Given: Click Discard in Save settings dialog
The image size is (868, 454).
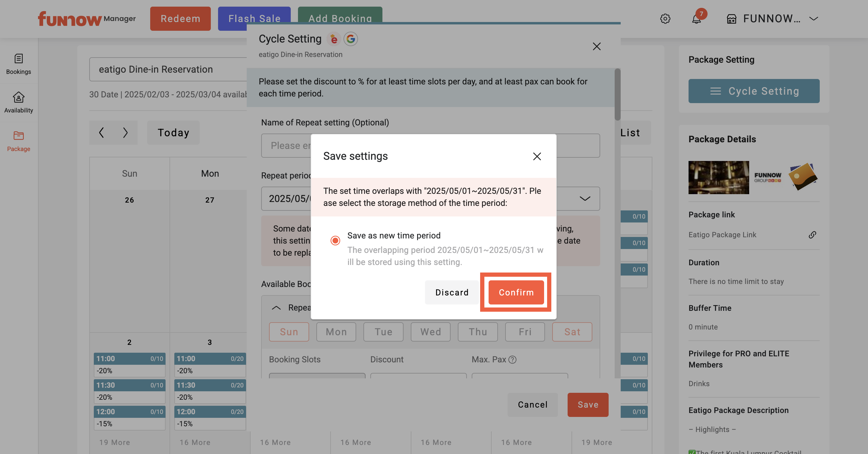Looking at the screenshot, I should [451, 292].
